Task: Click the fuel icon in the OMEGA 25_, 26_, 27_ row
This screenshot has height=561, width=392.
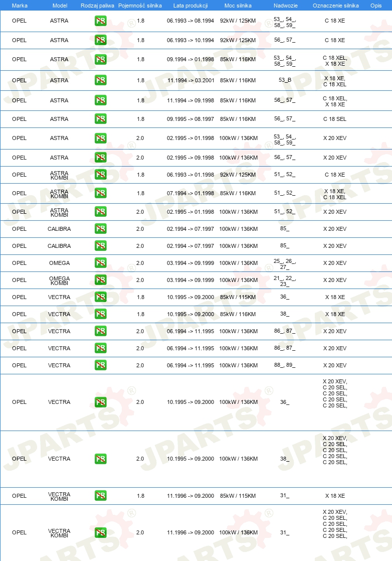Action: point(100,263)
